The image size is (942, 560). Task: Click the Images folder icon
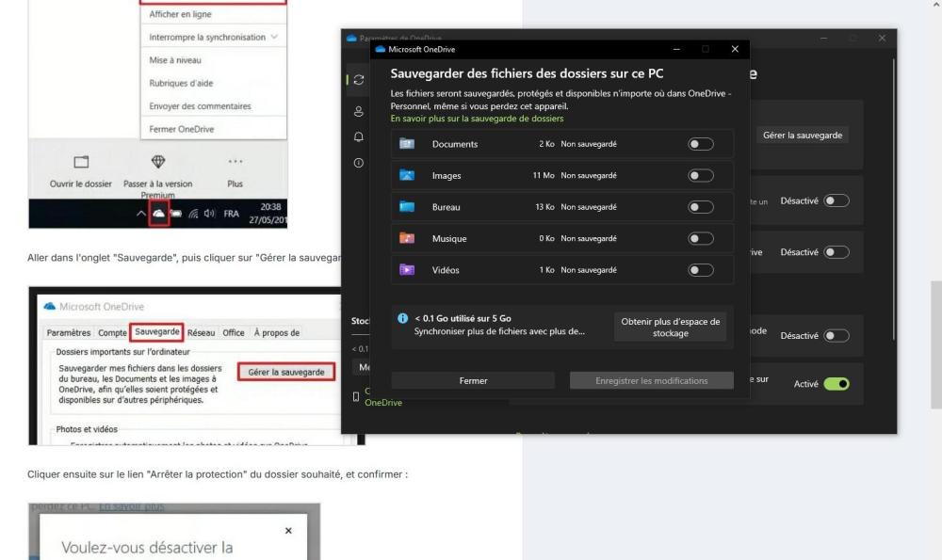tap(407, 175)
